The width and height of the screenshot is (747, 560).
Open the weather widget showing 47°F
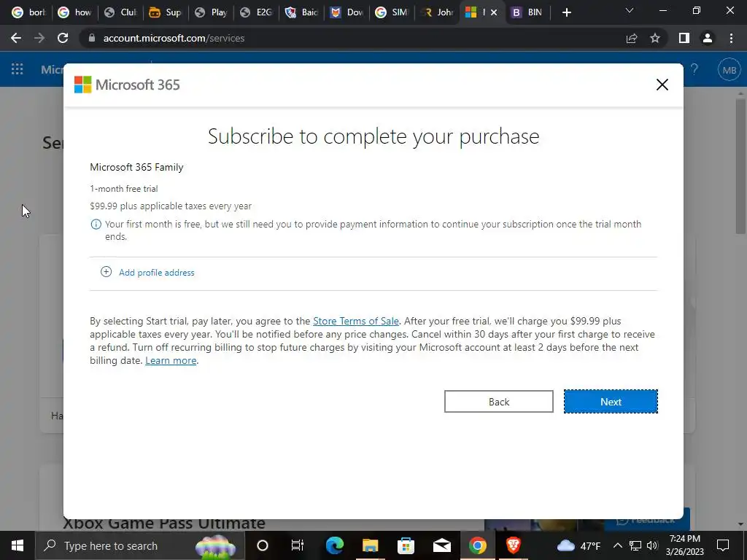578,545
